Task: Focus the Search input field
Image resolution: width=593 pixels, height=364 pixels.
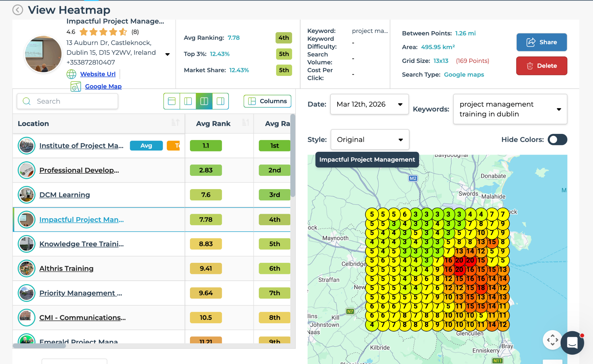Action: (67, 101)
